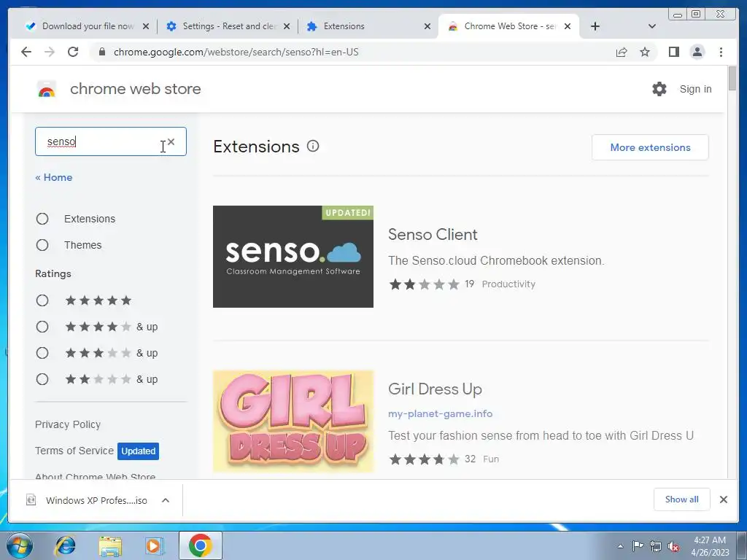
Task: Click the Productivity category label
Action: [x=508, y=284]
